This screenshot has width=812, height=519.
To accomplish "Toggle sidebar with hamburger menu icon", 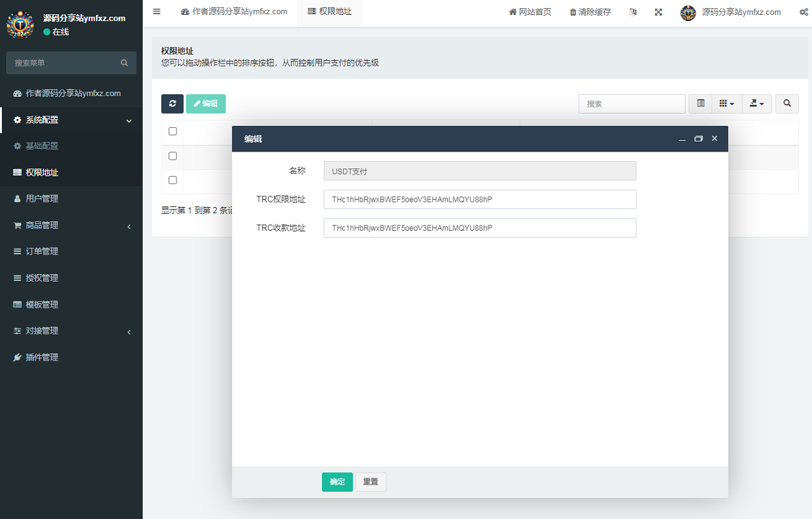I will (157, 12).
